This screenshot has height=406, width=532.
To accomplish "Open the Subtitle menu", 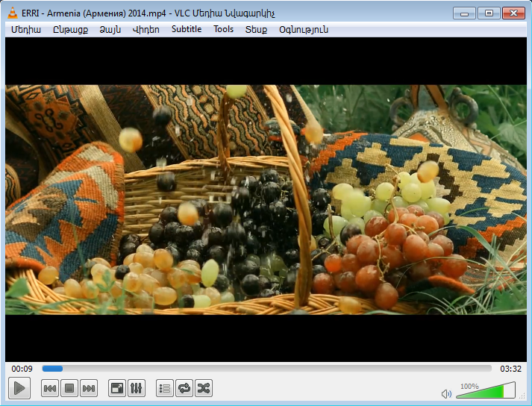I will click(x=187, y=30).
